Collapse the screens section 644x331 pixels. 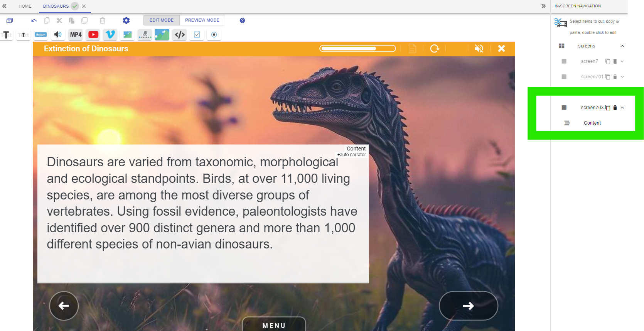622,46
